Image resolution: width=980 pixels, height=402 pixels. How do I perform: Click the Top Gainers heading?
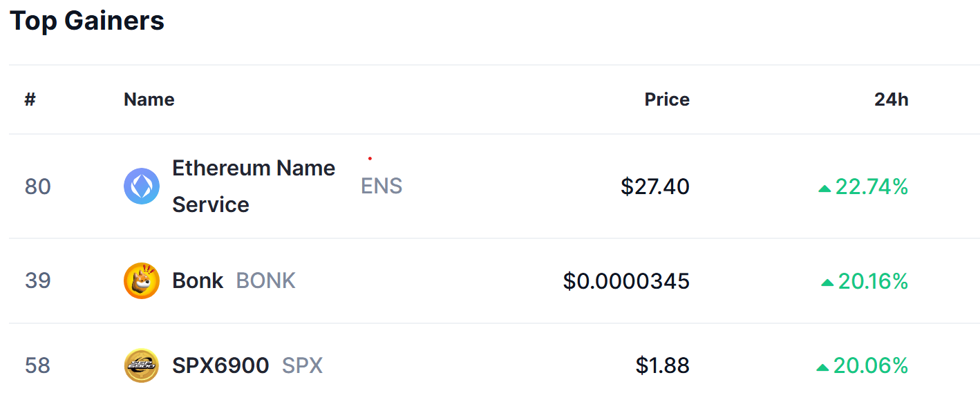[x=87, y=21]
